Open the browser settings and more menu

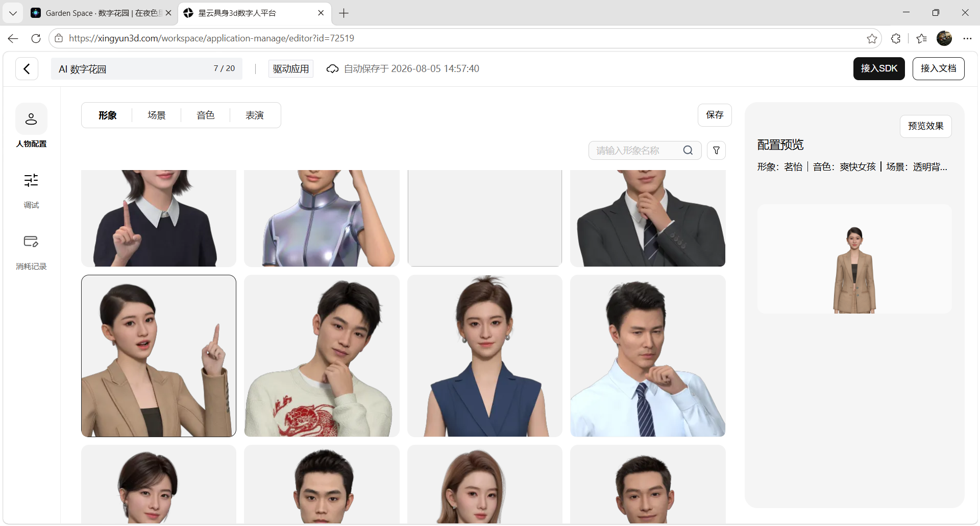click(967, 38)
